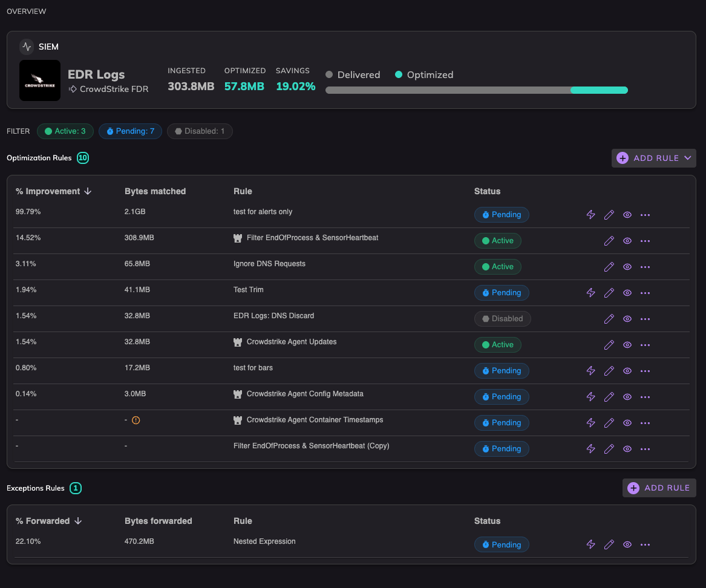This screenshot has height=588, width=706.
Task: Sort by % Improvement column arrow
Action: point(88,191)
